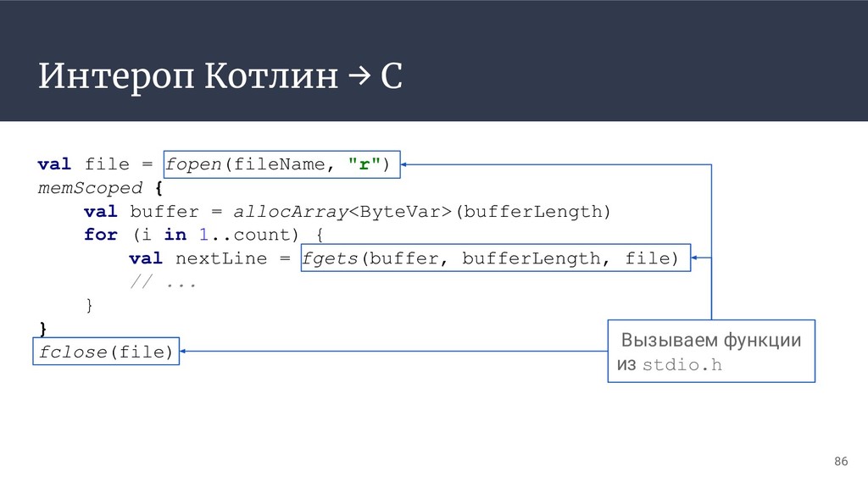
Task: Click the green "r" string literal
Action: 364,164
